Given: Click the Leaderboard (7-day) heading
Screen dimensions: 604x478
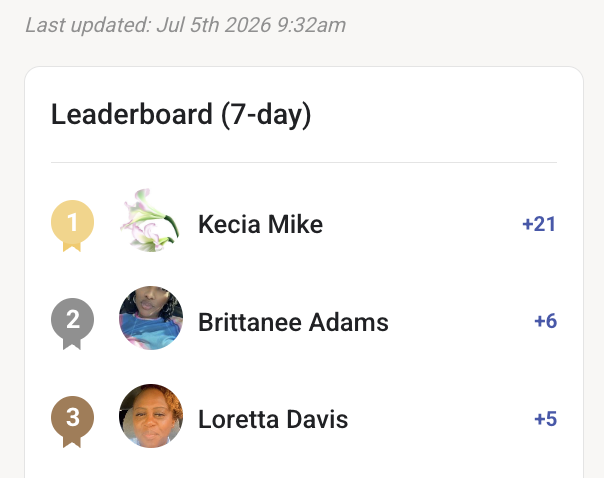Looking at the screenshot, I should coord(181,114).
